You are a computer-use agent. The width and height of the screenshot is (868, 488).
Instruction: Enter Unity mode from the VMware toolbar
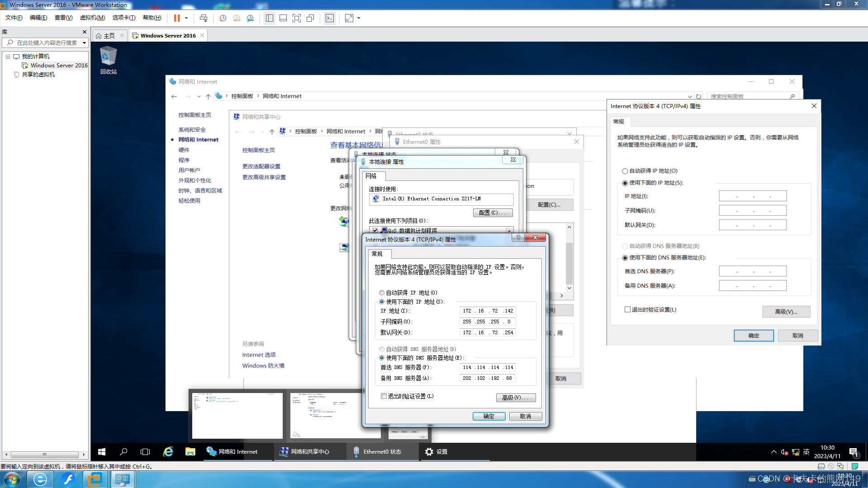click(x=310, y=18)
